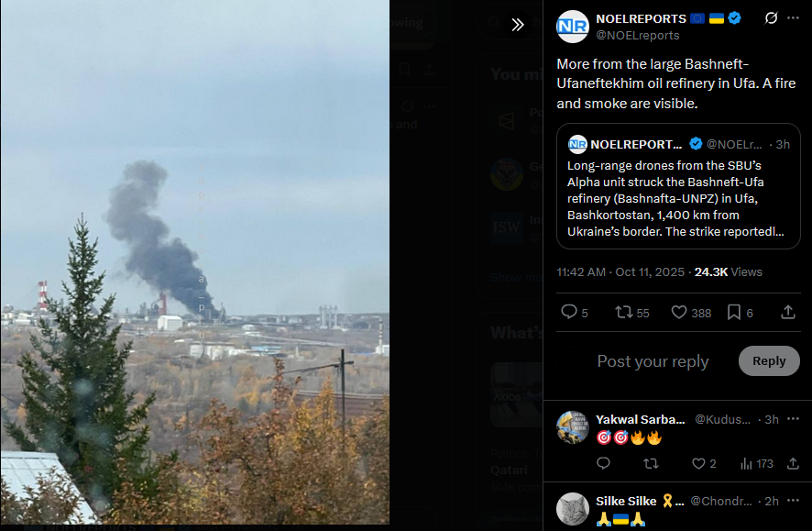Like the post with 388 likes
Viewport: 812px width, 531px height.
click(691, 312)
